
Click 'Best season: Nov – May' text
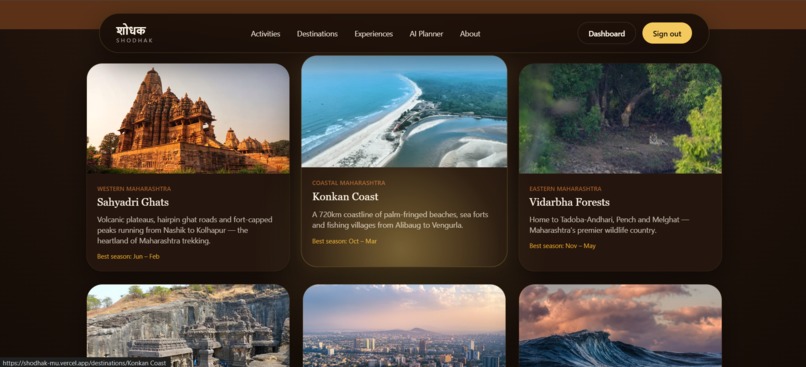pos(562,246)
